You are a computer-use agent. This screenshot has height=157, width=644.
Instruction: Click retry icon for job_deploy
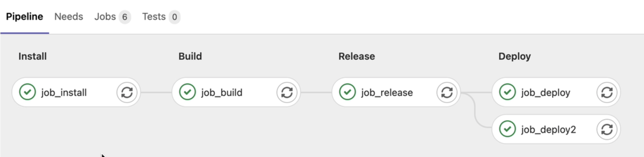pyautogui.click(x=607, y=93)
